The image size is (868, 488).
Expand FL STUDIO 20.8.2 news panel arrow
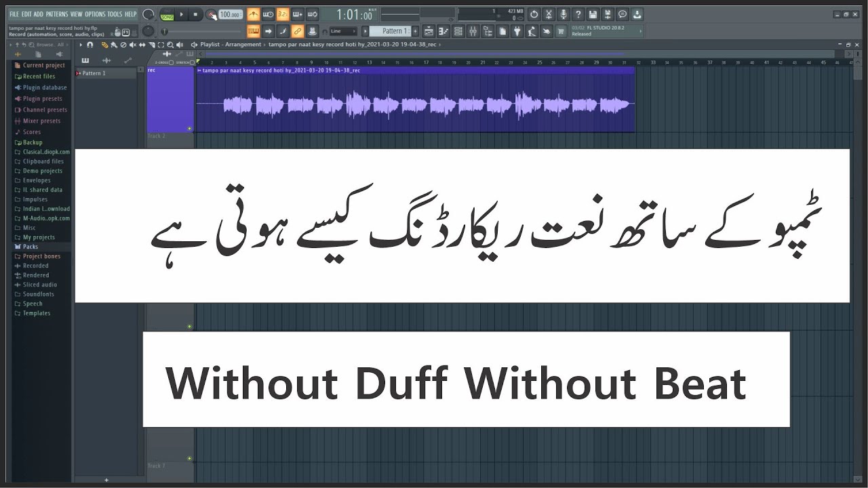(641, 31)
